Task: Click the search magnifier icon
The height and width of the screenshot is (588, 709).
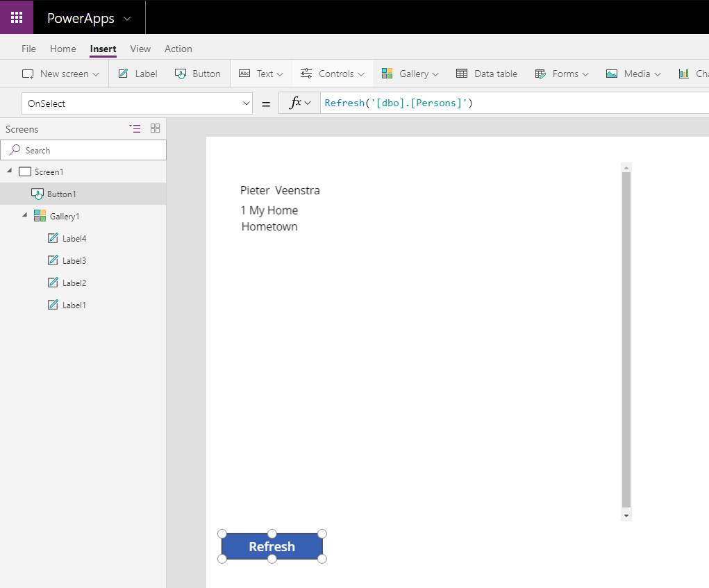Action: point(15,149)
